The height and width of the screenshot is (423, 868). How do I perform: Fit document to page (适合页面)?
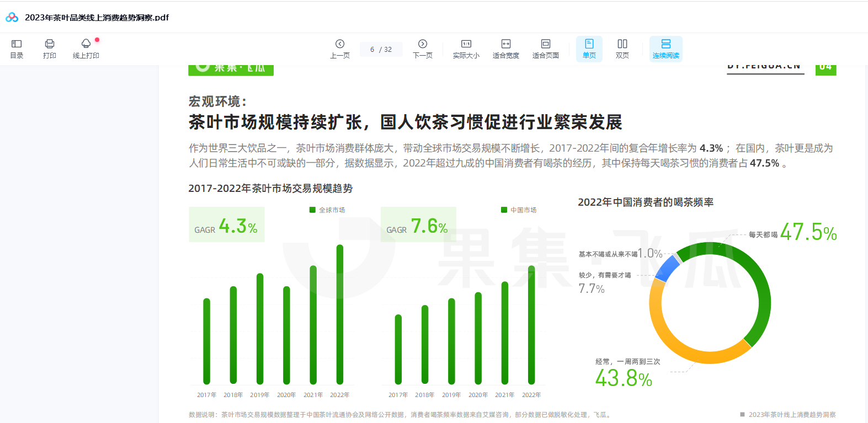tap(546, 49)
